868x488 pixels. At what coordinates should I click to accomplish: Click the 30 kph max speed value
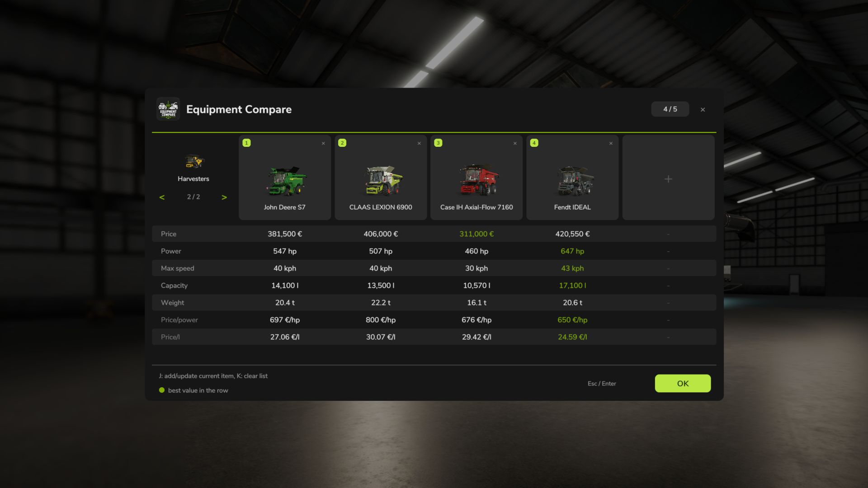point(476,268)
